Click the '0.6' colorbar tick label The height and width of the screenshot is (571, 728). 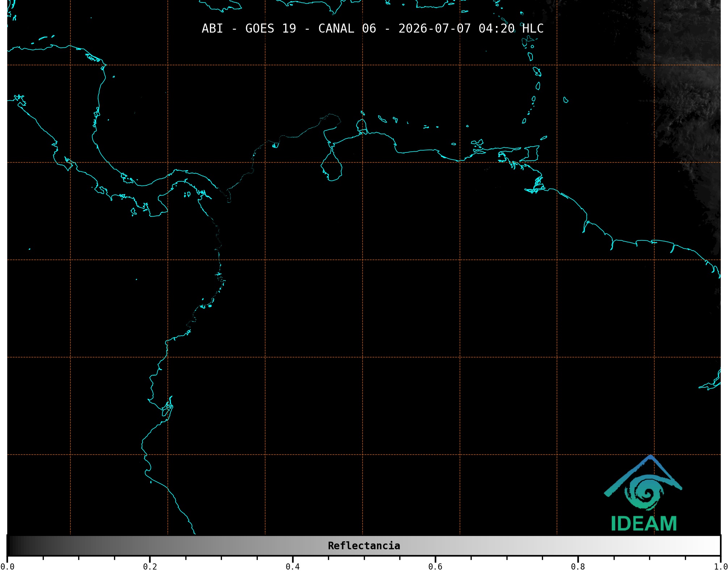coord(435,567)
